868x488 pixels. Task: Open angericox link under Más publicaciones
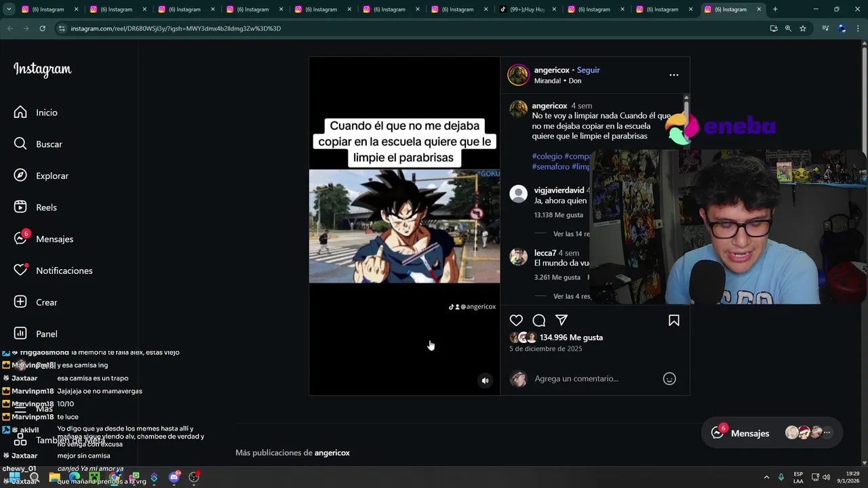[x=332, y=453]
